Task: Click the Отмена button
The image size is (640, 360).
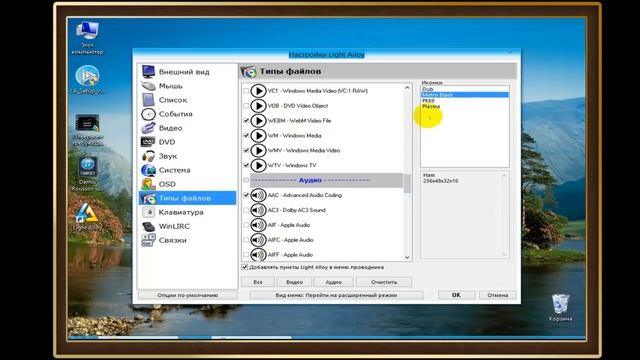Action: 498,295
